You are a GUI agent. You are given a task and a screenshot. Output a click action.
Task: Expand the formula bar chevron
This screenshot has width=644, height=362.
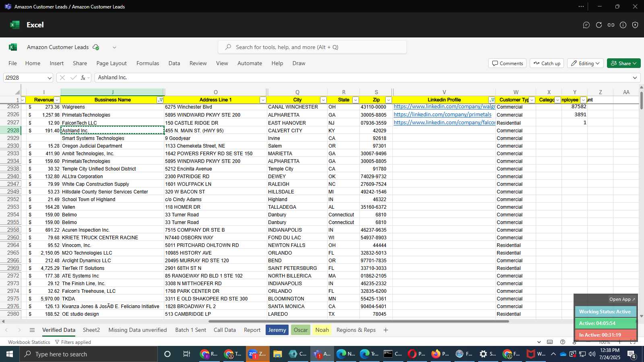635,78
